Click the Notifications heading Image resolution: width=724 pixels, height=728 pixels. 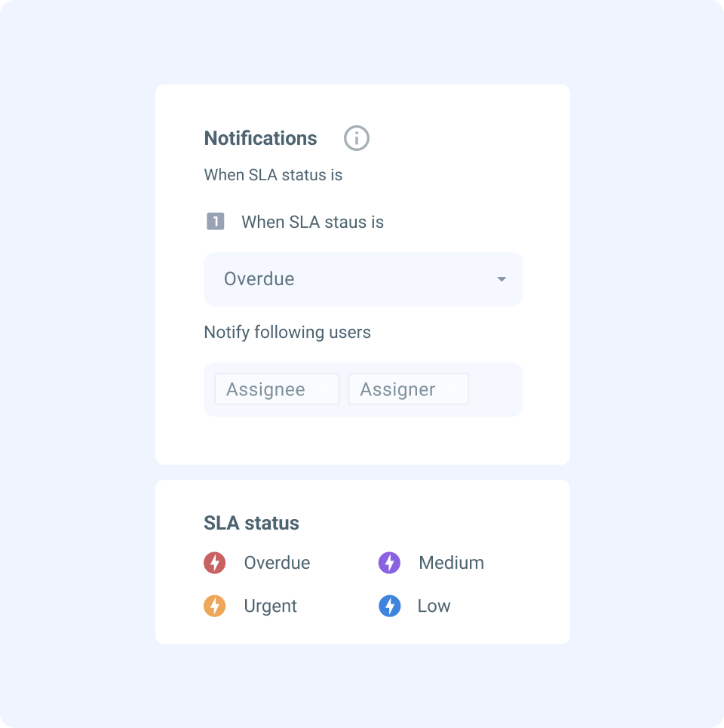(x=260, y=138)
